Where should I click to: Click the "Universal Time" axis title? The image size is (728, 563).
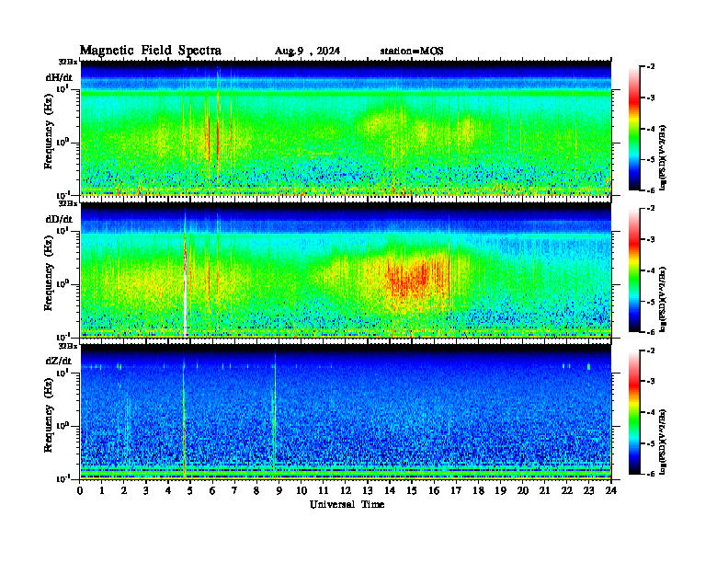coord(347,504)
